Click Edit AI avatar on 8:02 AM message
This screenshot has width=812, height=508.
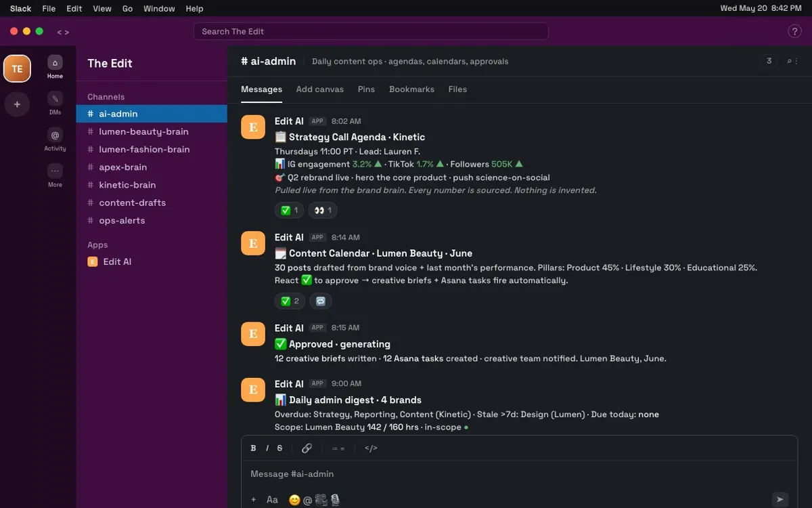tap(253, 127)
